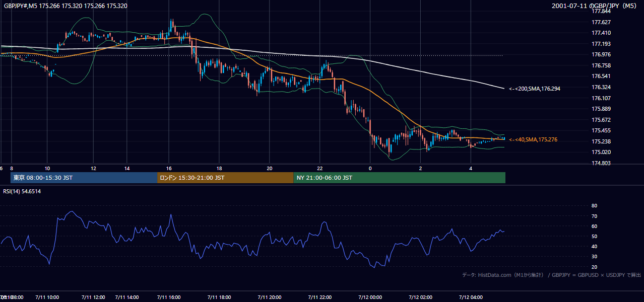Click the GBPJPY#,M5 symbol header text
This screenshot has width=644, height=302.
pos(66,6)
